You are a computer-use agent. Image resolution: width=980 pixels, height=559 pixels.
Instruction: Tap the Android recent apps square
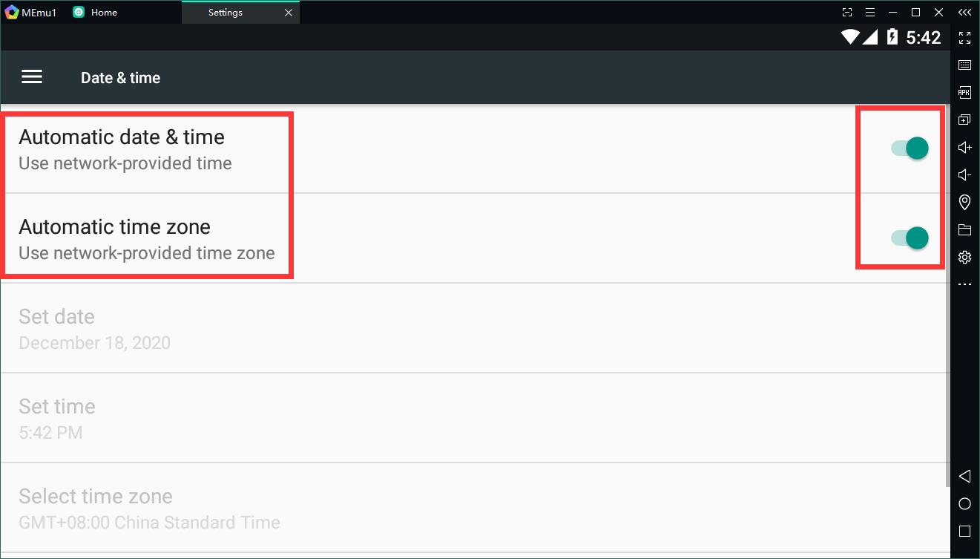964,532
